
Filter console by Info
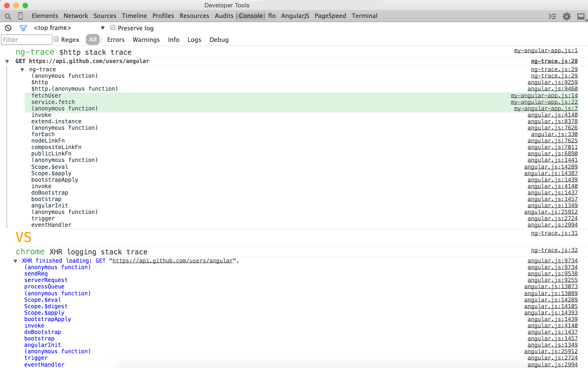174,40
